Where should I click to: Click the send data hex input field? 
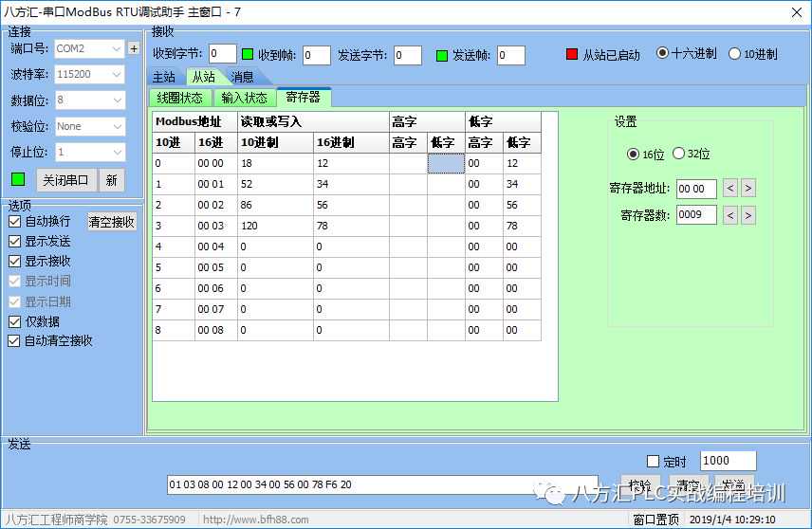(x=381, y=484)
